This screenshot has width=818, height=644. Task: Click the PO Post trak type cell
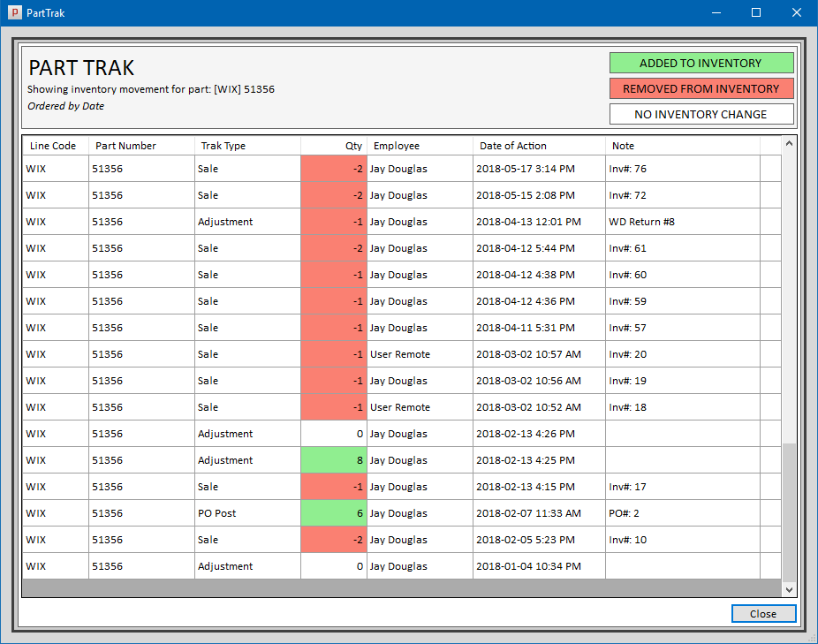point(248,513)
